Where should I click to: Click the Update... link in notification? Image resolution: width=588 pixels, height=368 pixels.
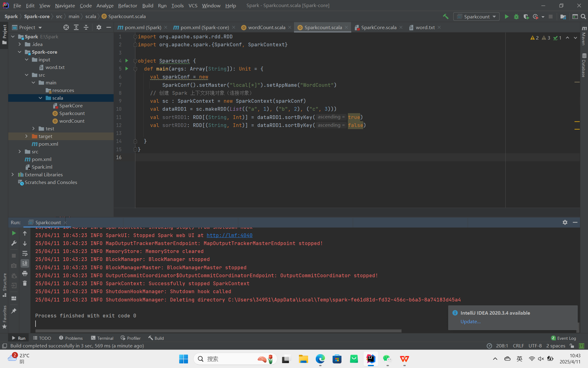(470, 321)
